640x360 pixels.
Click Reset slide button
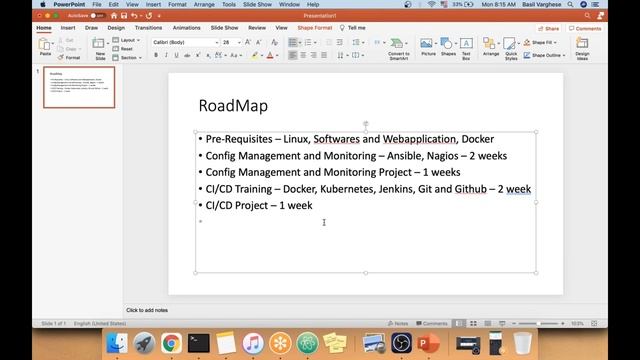[x=122, y=49]
